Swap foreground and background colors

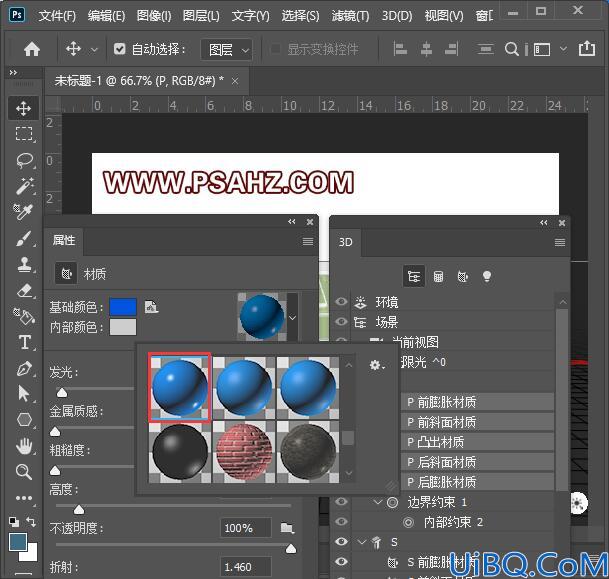(x=31, y=522)
